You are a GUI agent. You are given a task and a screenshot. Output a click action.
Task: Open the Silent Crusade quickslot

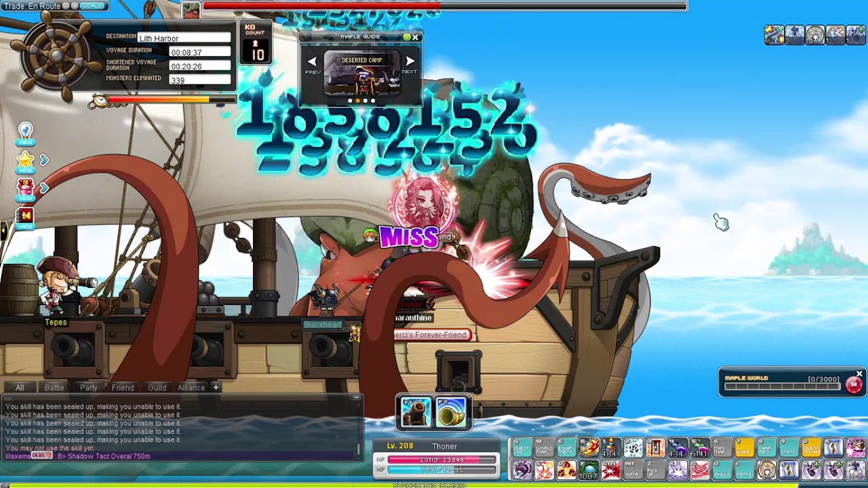pyautogui.click(x=812, y=448)
